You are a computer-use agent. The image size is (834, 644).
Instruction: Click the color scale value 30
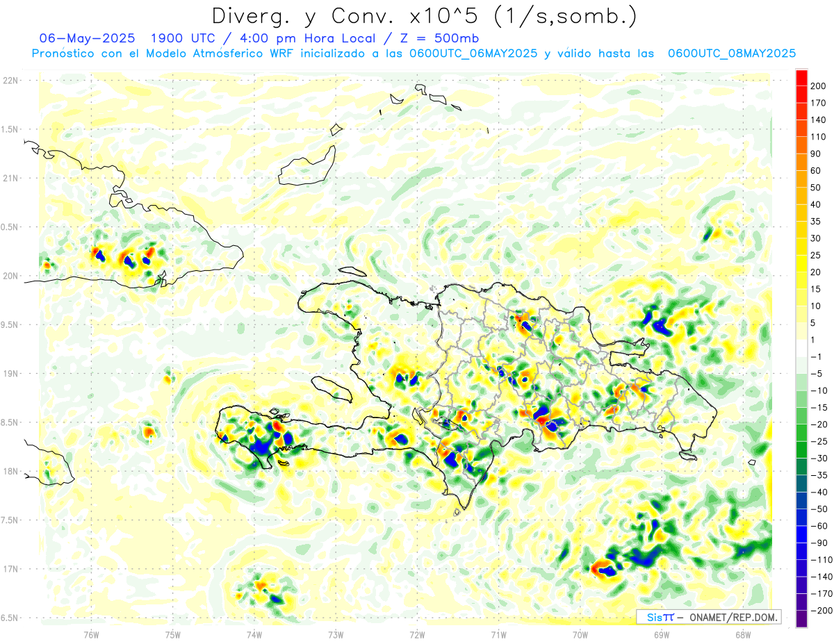817,238
